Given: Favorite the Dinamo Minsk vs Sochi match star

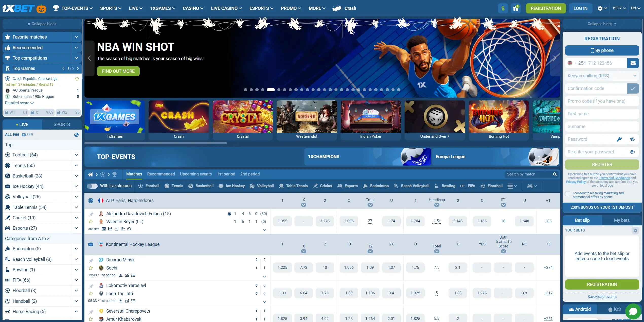Looking at the screenshot, I should pos(91,268).
